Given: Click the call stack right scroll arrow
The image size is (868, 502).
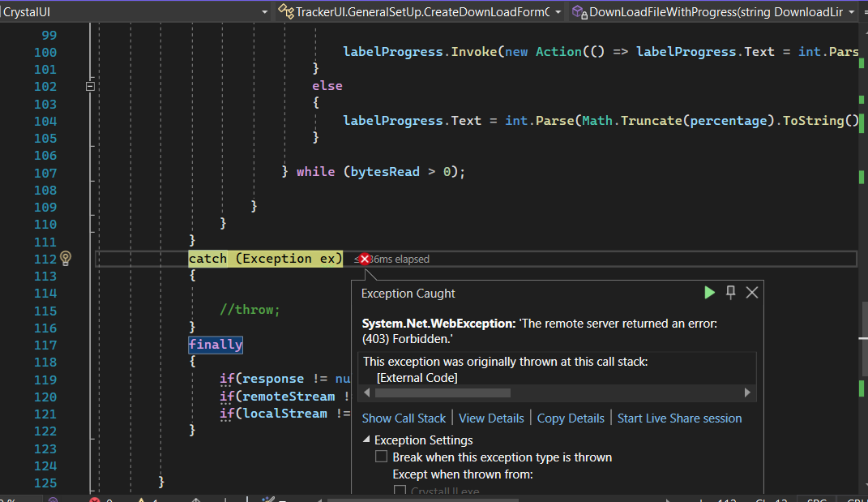Looking at the screenshot, I should (747, 393).
